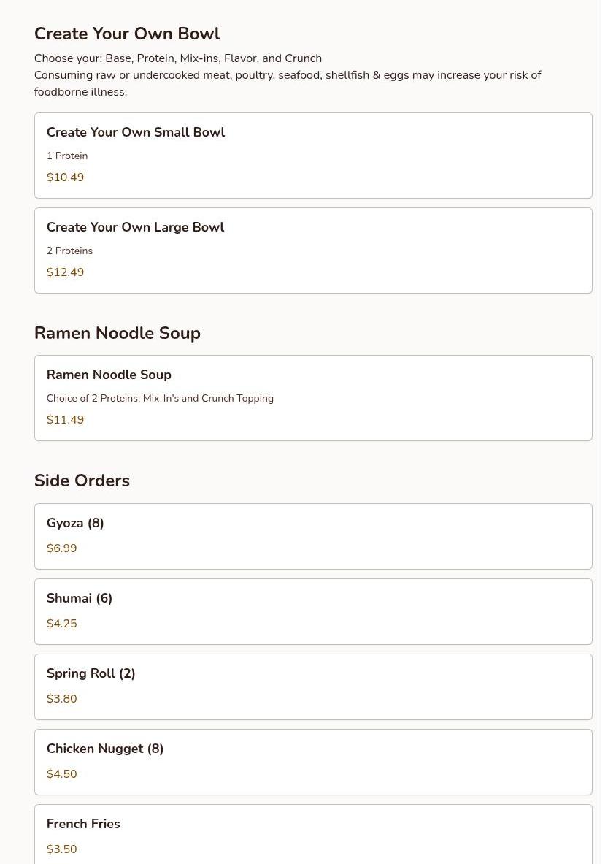Viewport: 616px width, 864px height.
Task: Click the $6.99 Gyoza price
Action: point(61,548)
